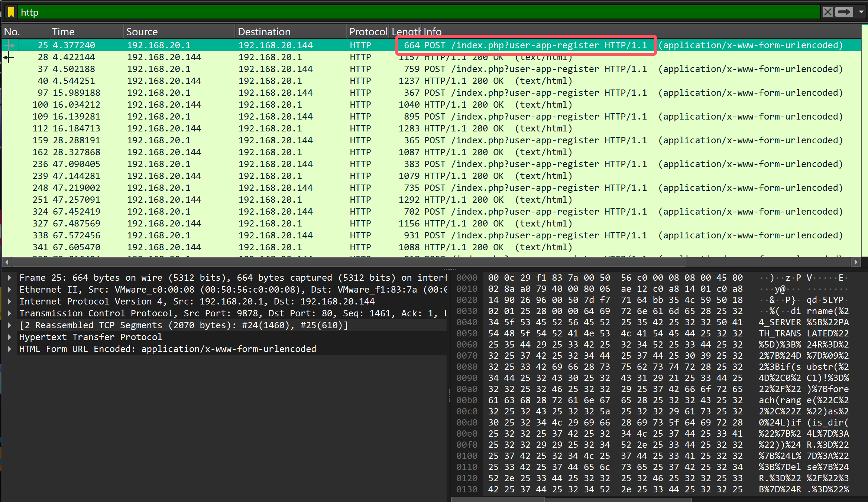The image size is (868, 502).
Task: Click the filter bookmark icon
Action: 11,12
